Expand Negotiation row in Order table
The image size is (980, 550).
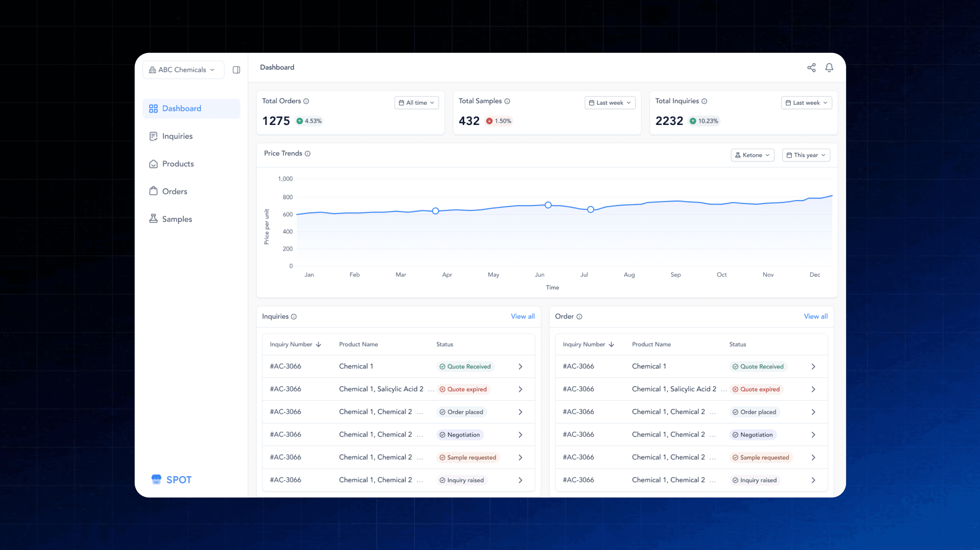coord(813,435)
